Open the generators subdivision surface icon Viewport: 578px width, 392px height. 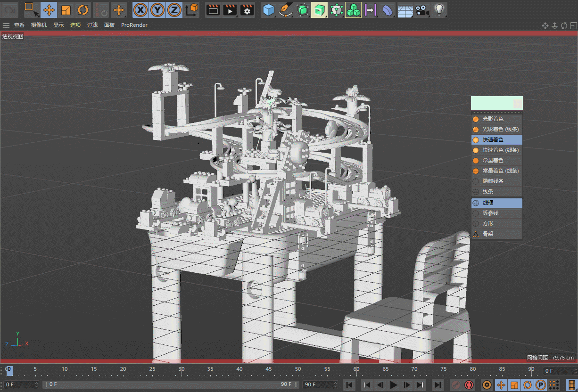[x=303, y=9]
